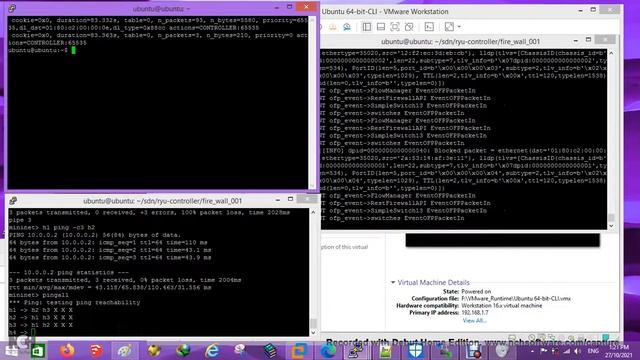Open stacked books app in taskbar
The height and width of the screenshot is (360, 640).
point(270,351)
